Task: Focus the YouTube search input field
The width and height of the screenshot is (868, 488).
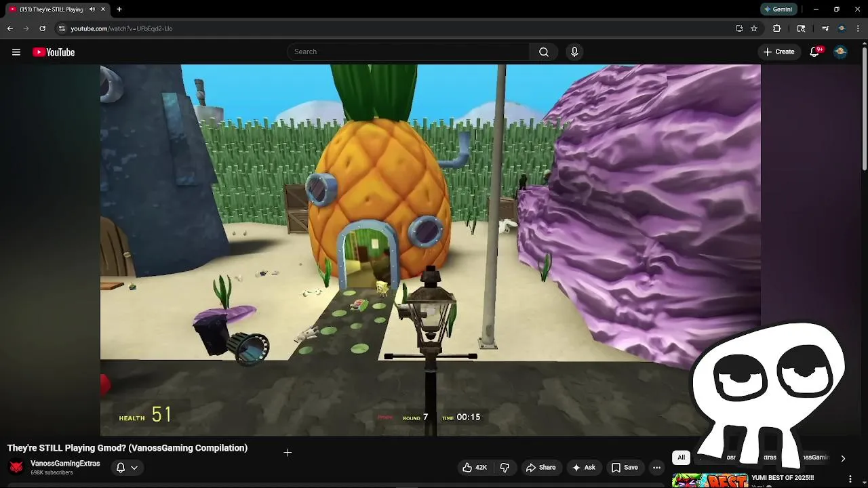Action: (x=408, y=52)
